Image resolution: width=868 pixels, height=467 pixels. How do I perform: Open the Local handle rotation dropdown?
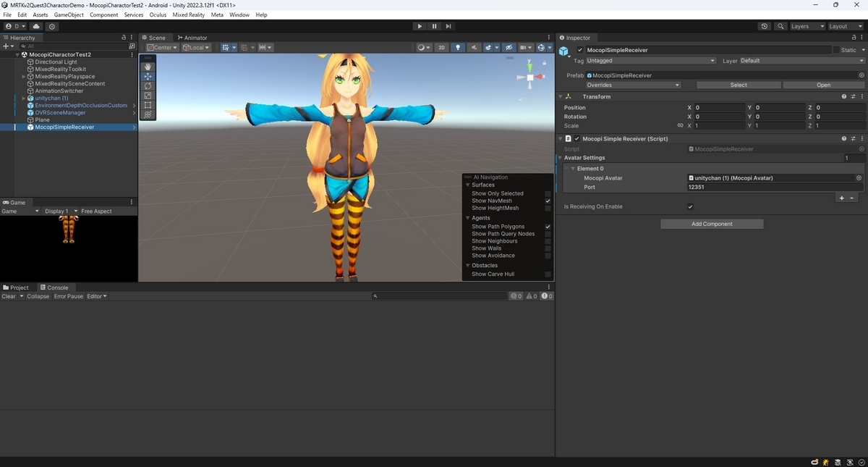click(x=196, y=48)
